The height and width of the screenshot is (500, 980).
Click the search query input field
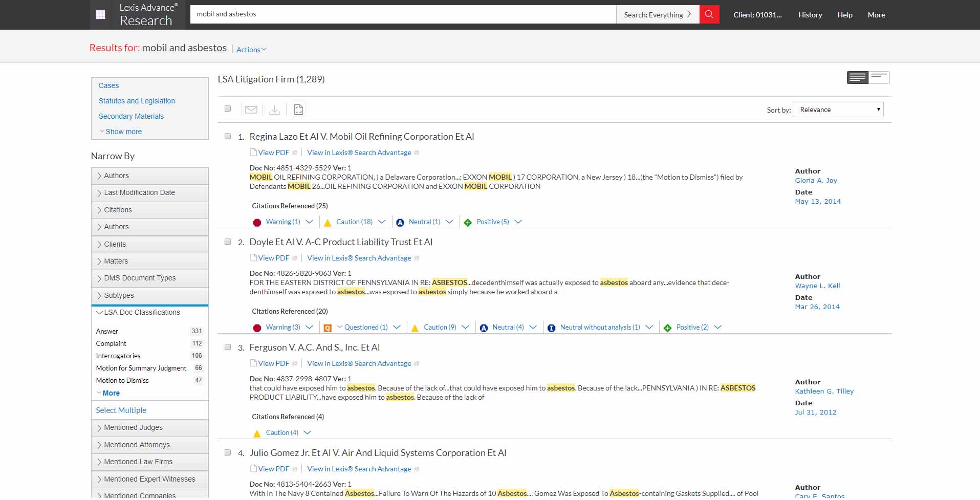pyautogui.click(x=403, y=14)
